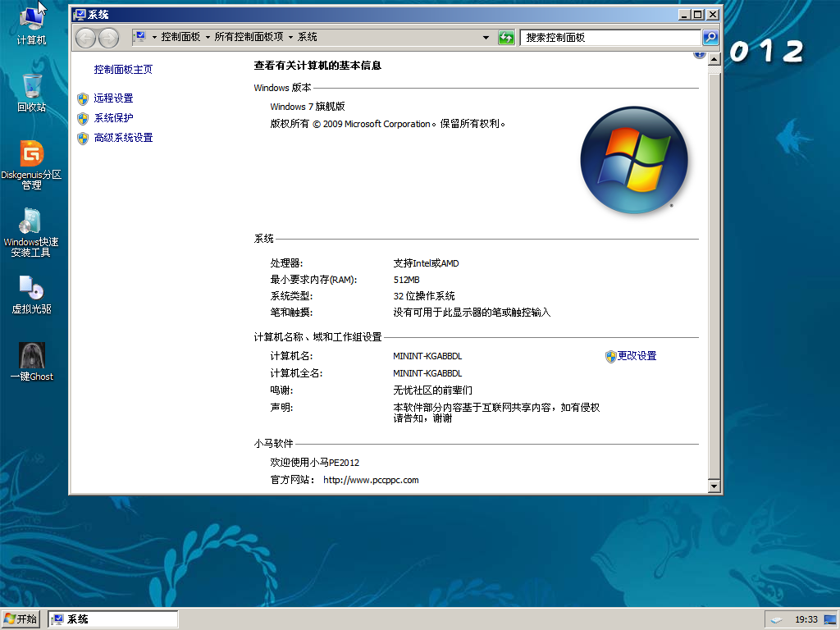Go back with the Back arrow button
This screenshot has height=630, width=840.
[x=85, y=38]
